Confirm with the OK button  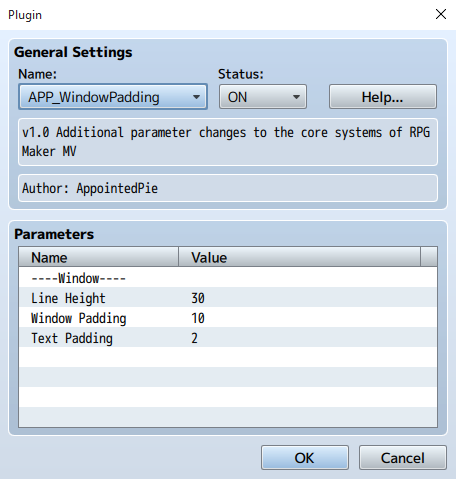(305, 458)
